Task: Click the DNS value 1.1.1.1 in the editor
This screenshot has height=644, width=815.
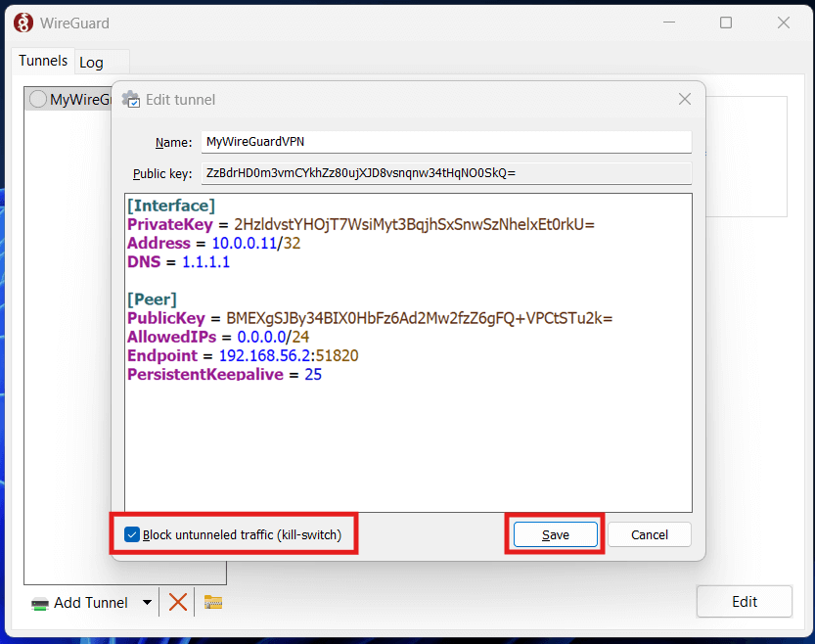Action: pos(205,262)
